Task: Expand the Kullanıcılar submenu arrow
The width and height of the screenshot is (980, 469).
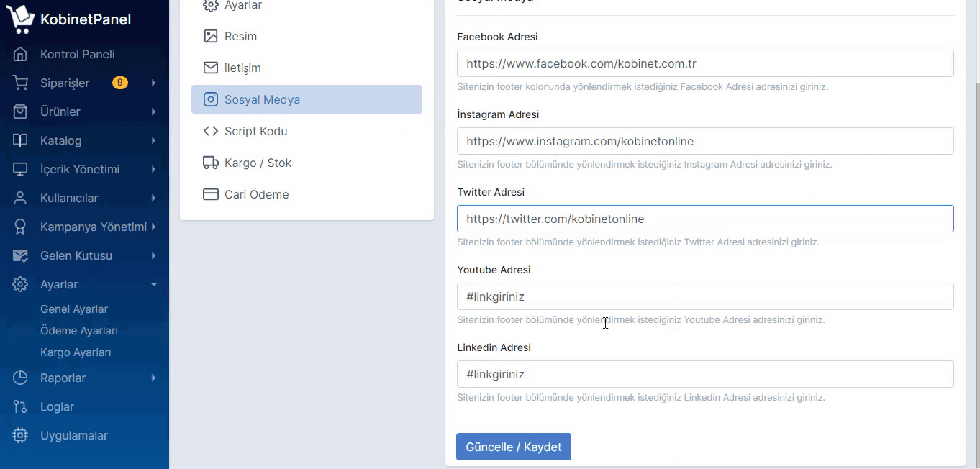Action: coord(153,198)
